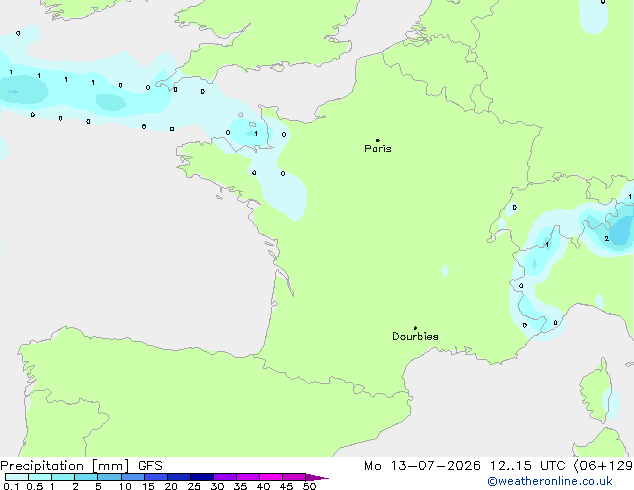Screen dimensions: 634x490
Task: Click the legend scale label '50'
Action: tap(309, 486)
